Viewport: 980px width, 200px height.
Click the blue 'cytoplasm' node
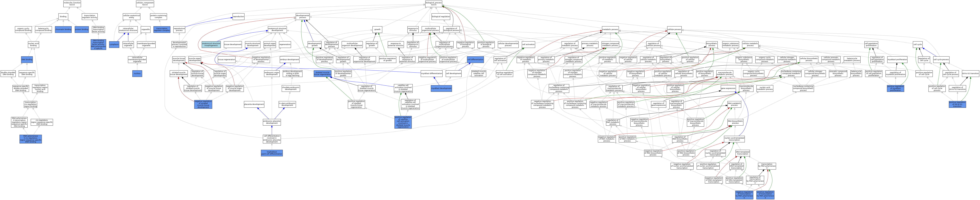[114, 44]
